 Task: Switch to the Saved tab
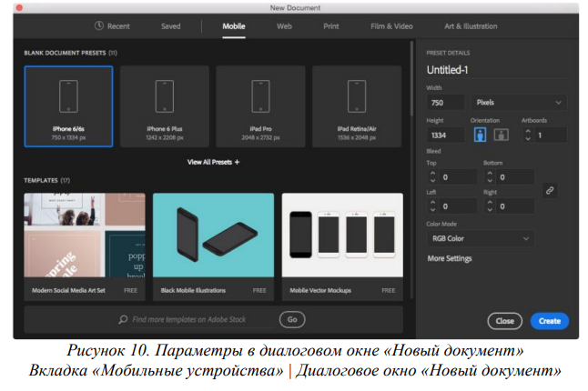170,26
